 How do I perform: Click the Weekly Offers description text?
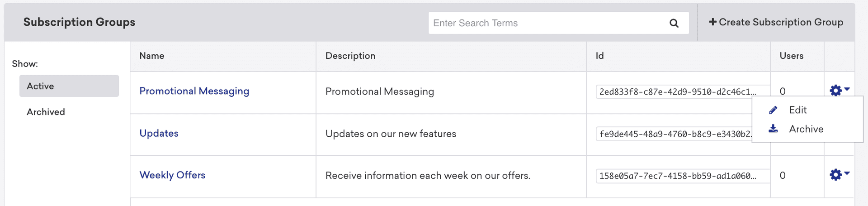pyautogui.click(x=428, y=176)
